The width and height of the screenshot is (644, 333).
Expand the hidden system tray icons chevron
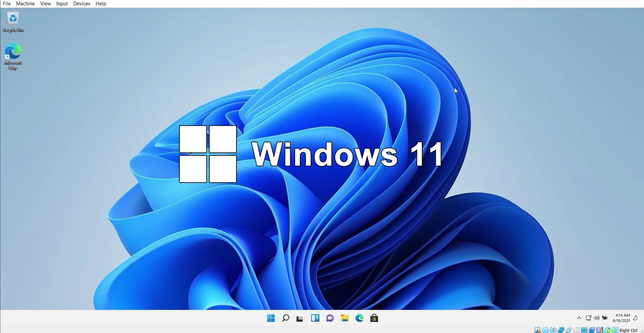pos(579,318)
